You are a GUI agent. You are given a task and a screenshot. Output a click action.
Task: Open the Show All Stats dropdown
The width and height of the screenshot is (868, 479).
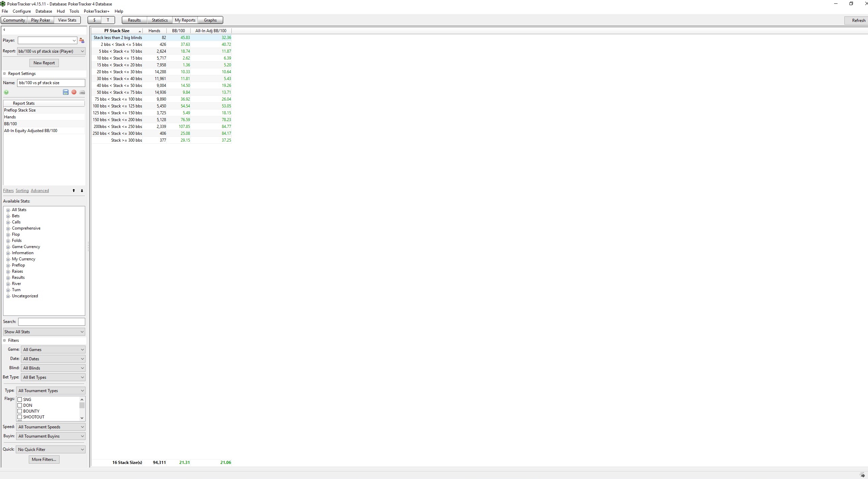tap(44, 332)
